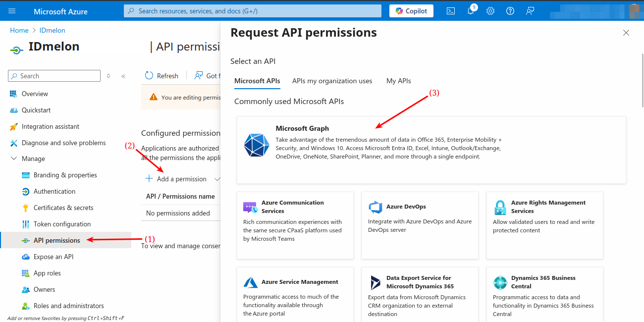Click the 'API / Permissions name' column header
644x322 pixels.
[180, 196]
